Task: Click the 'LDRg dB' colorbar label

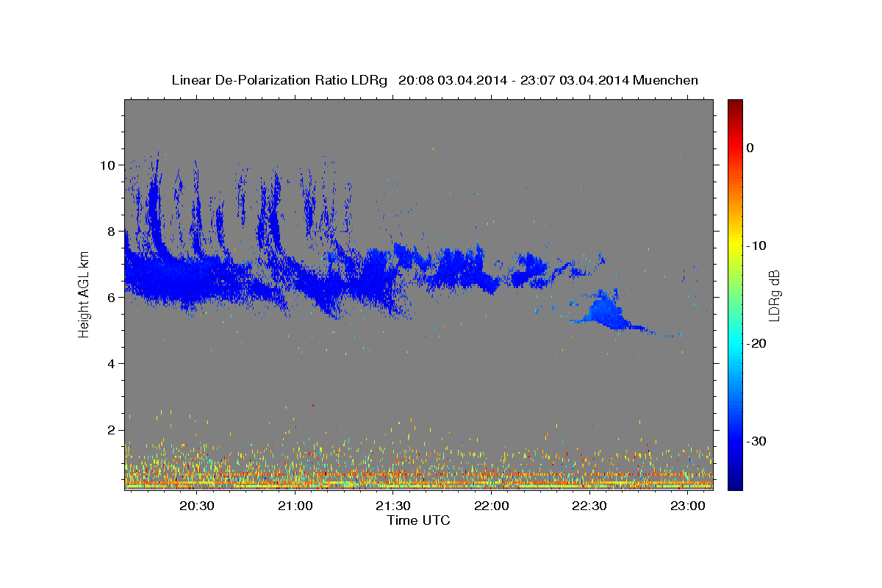Action: point(773,295)
